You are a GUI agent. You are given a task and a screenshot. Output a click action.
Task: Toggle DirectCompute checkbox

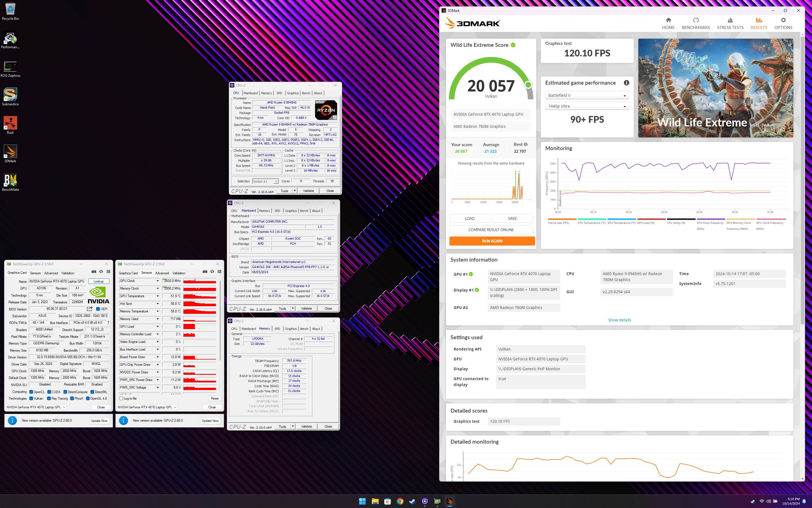[x=65, y=392]
